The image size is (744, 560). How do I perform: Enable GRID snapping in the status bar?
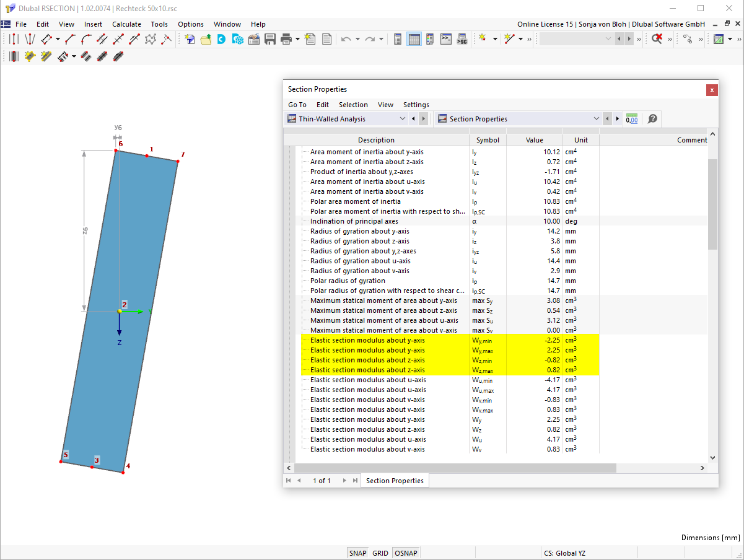click(x=380, y=553)
